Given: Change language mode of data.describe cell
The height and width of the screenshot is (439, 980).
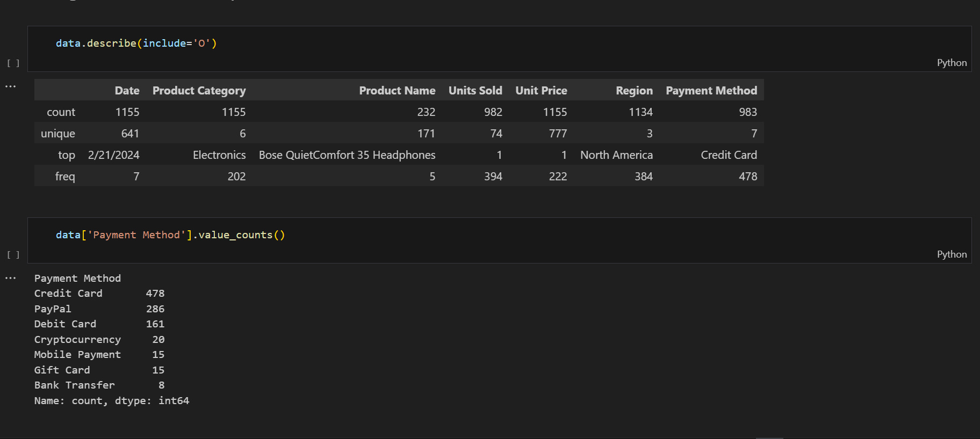Looking at the screenshot, I should pyautogui.click(x=952, y=63).
